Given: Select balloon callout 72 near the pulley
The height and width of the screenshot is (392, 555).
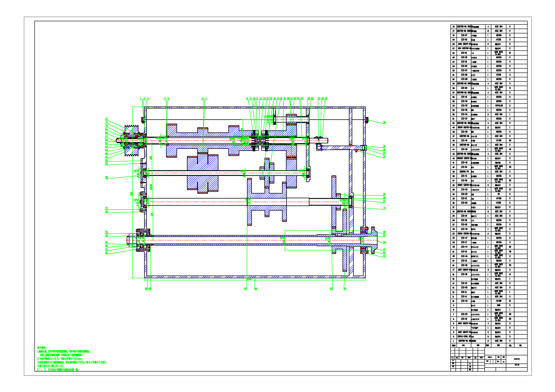Looking at the screenshot, I should click(x=106, y=119).
